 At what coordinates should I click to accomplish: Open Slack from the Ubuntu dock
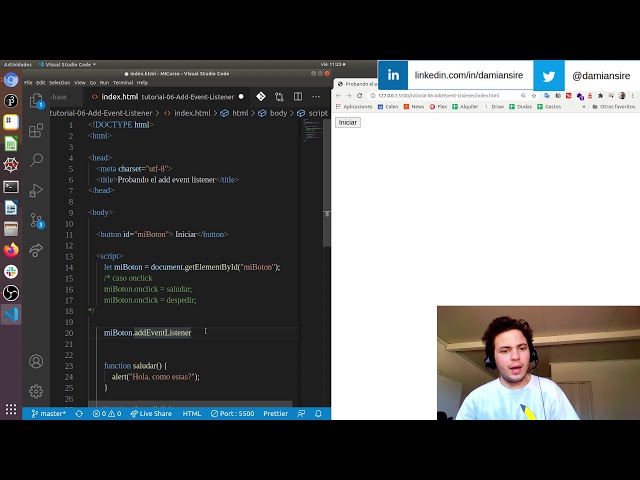pyautogui.click(x=11, y=271)
